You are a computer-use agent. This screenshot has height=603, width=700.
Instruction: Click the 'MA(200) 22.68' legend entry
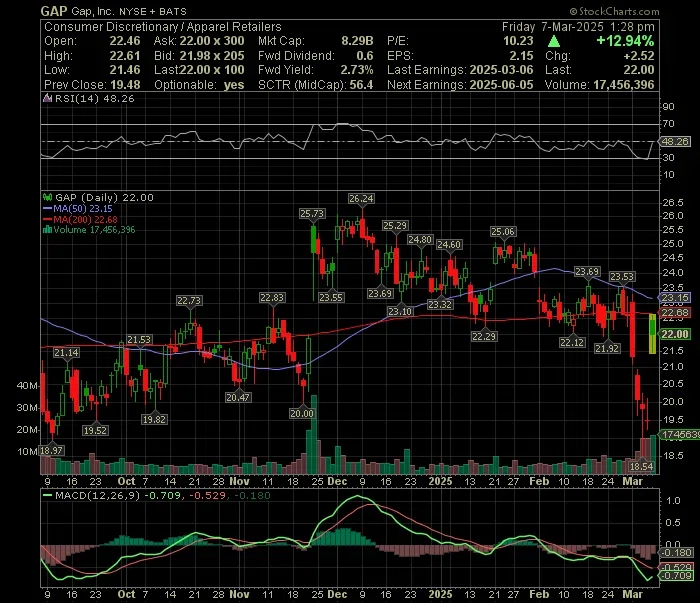pyautogui.click(x=85, y=220)
